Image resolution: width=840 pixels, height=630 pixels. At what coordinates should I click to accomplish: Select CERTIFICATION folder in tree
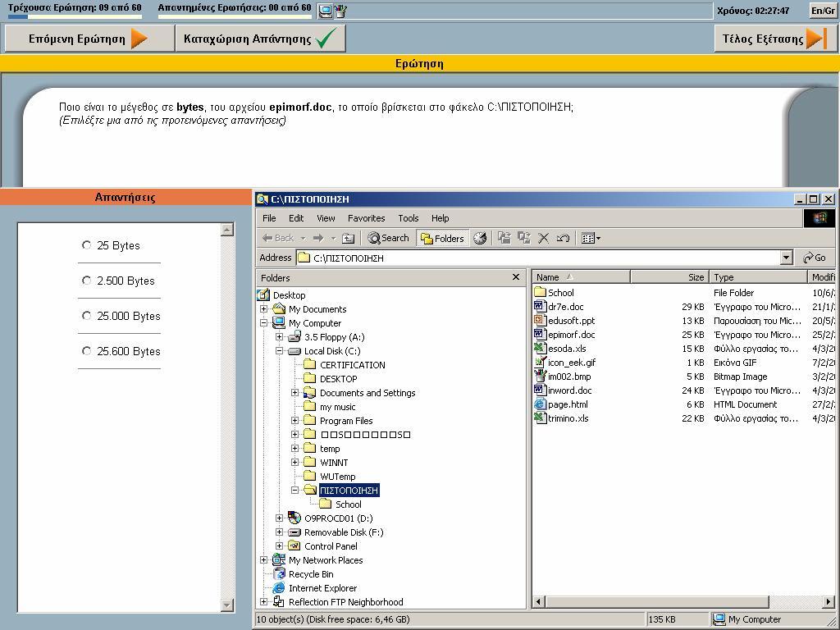coord(352,365)
